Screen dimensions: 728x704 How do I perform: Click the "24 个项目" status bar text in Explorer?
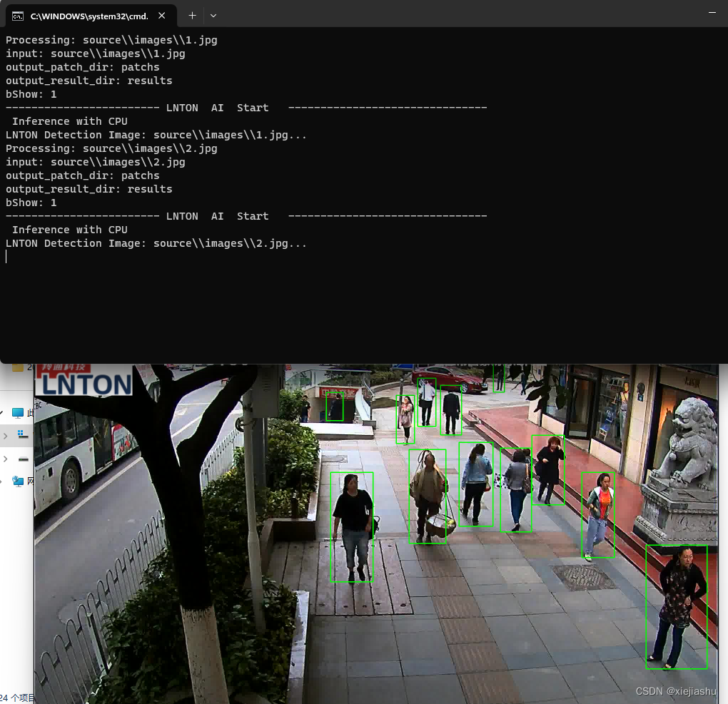coord(17,698)
